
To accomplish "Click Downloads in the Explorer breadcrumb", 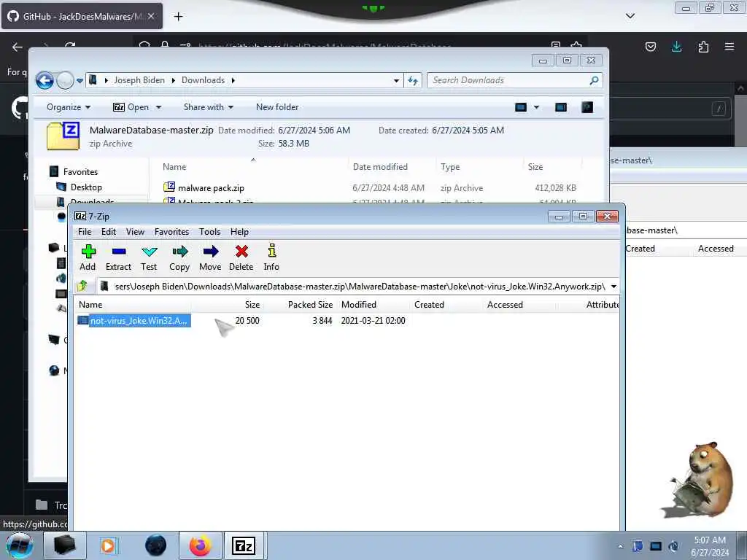I will 203,80.
